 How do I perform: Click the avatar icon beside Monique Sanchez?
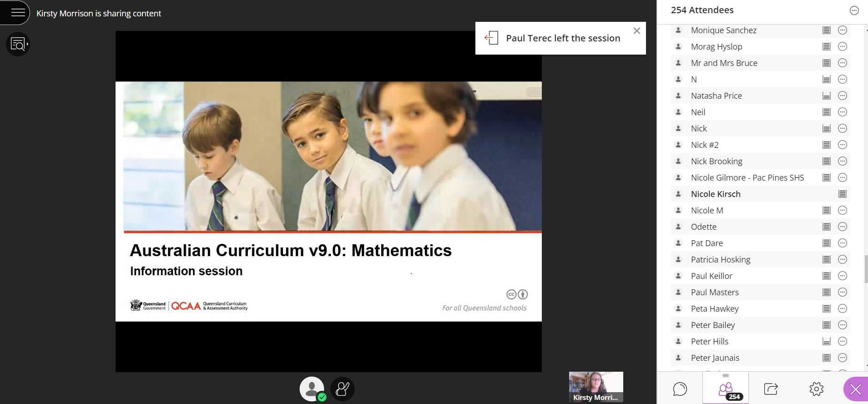pyautogui.click(x=678, y=30)
